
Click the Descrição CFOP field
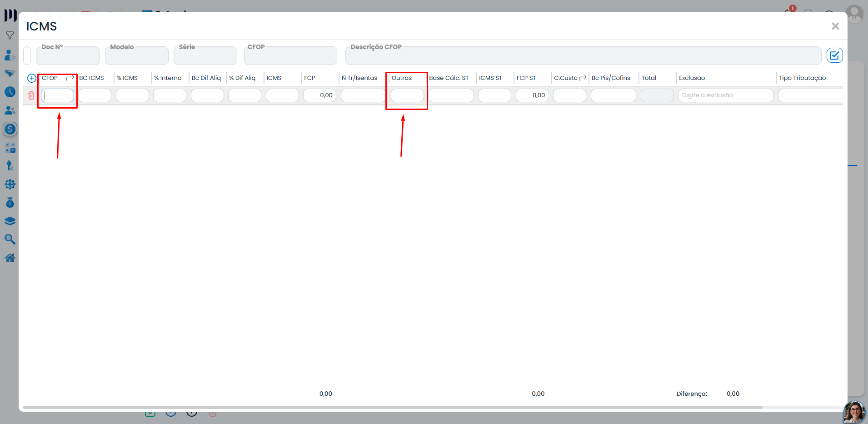[x=583, y=55]
